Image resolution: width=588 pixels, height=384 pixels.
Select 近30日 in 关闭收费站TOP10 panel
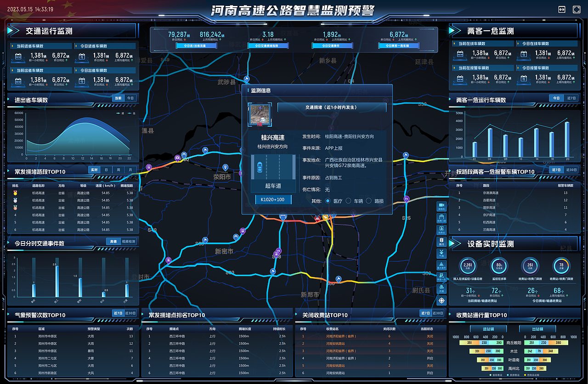(439, 313)
